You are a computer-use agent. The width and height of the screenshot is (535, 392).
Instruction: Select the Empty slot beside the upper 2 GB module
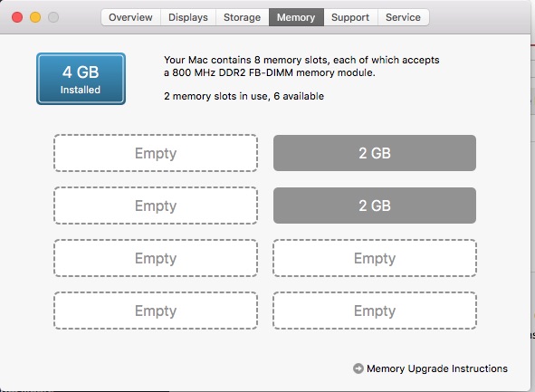tap(156, 153)
